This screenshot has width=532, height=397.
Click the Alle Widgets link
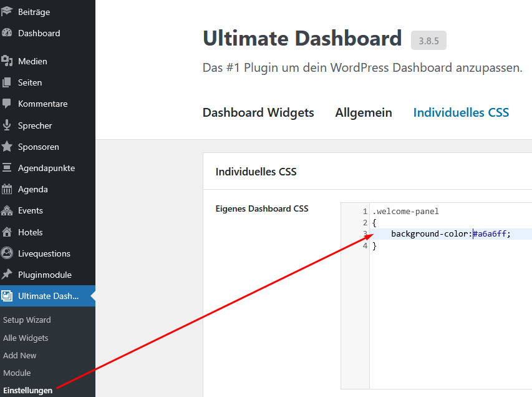click(x=26, y=338)
